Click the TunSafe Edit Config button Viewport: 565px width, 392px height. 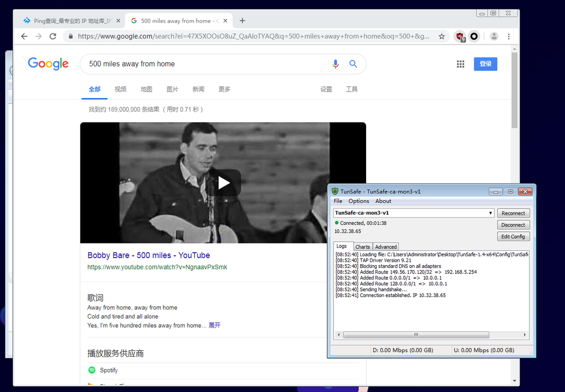click(514, 236)
